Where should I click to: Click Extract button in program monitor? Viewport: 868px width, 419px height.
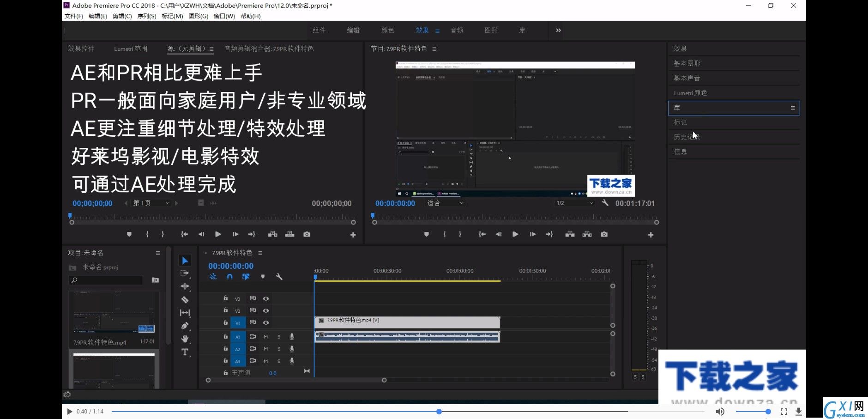[587, 234]
